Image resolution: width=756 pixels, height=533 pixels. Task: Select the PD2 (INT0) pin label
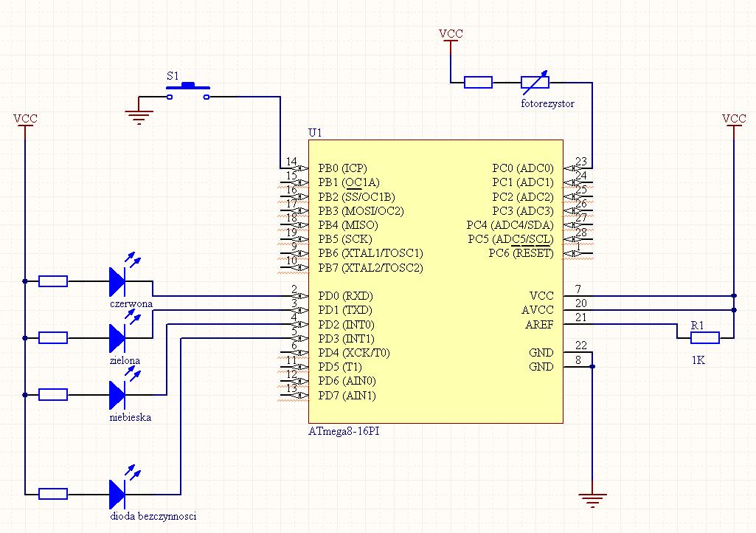click(x=346, y=324)
